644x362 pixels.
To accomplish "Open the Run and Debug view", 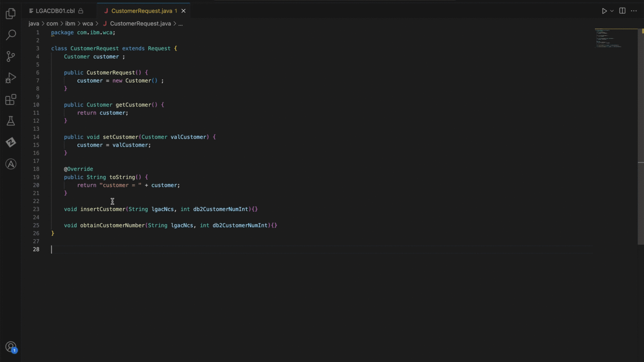I will click(x=10, y=78).
